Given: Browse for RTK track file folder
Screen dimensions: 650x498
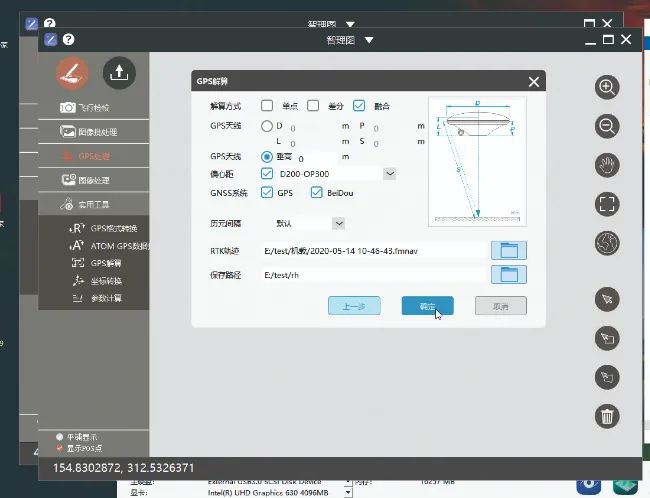Looking at the screenshot, I should point(509,250).
